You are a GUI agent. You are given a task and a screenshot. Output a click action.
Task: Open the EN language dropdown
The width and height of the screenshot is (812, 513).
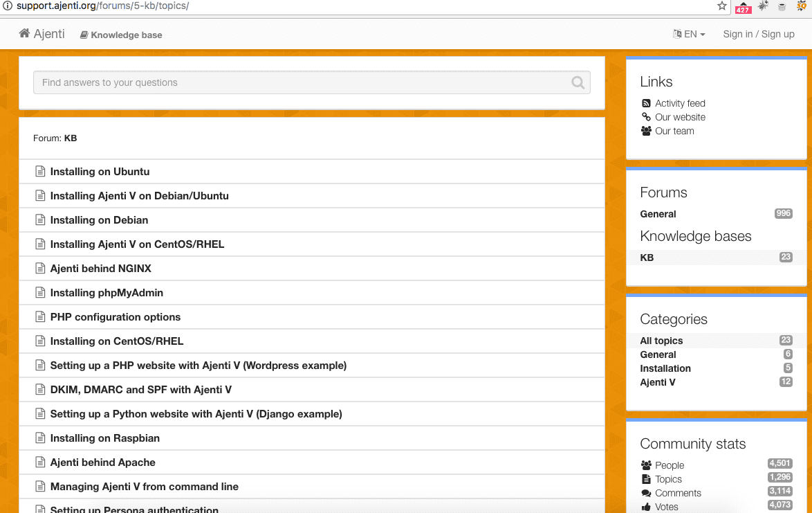(x=689, y=34)
